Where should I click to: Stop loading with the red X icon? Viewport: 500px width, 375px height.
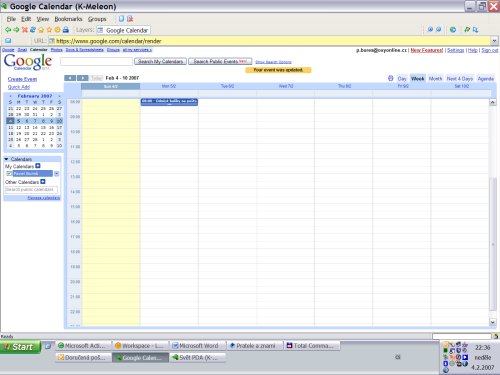(24, 30)
